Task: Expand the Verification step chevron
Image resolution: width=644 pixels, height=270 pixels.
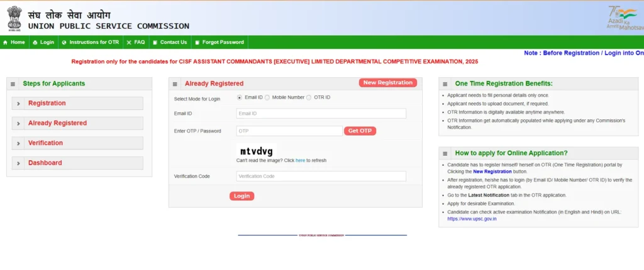Action: pyautogui.click(x=18, y=143)
